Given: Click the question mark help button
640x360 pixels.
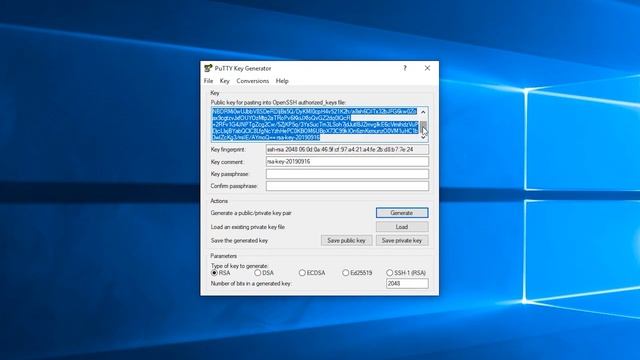Looking at the screenshot, I should [405, 68].
